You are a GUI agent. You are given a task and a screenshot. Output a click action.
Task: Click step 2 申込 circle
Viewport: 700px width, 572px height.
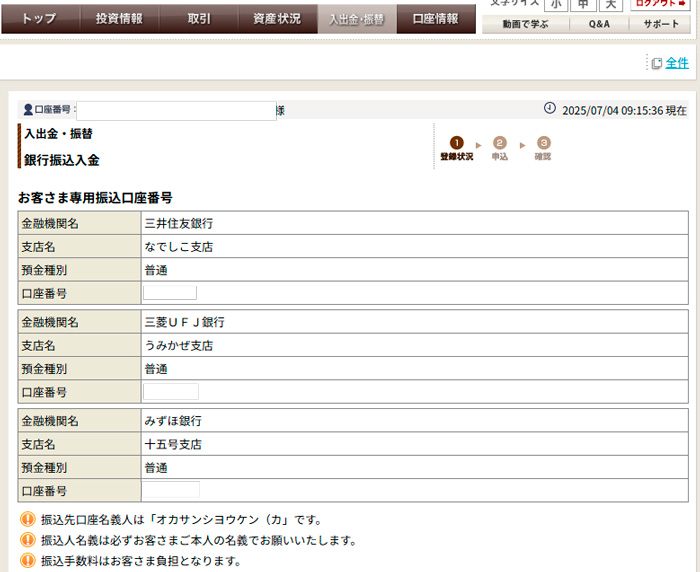click(x=500, y=143)
